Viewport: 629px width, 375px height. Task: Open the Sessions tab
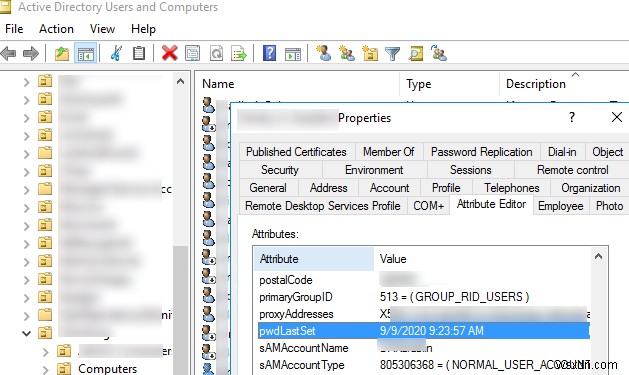coord(471,170)
